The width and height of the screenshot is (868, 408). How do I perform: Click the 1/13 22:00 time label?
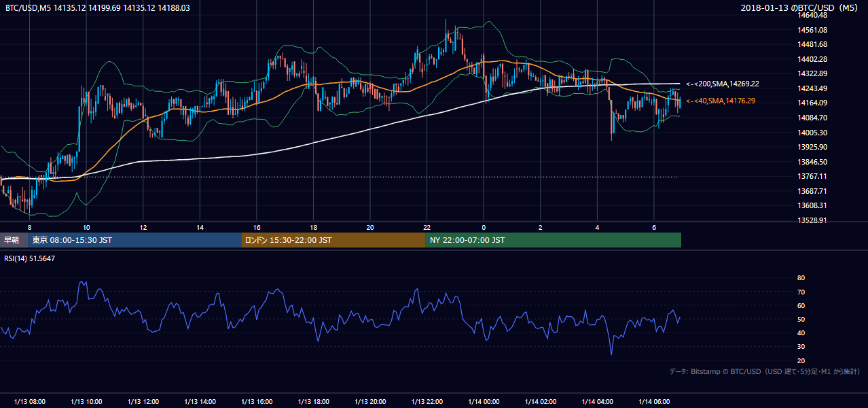427,401
